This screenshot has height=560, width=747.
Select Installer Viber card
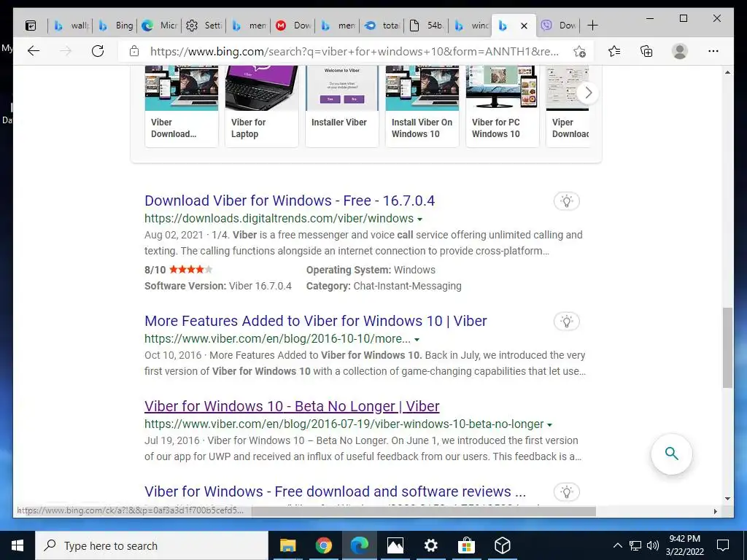point(341,106)
